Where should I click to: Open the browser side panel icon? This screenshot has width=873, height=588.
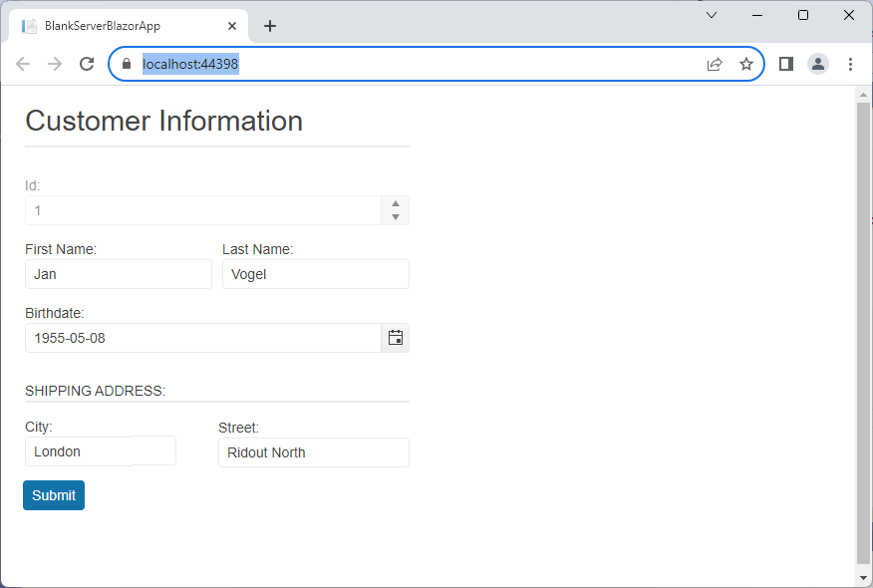click(x=786, y=64)
